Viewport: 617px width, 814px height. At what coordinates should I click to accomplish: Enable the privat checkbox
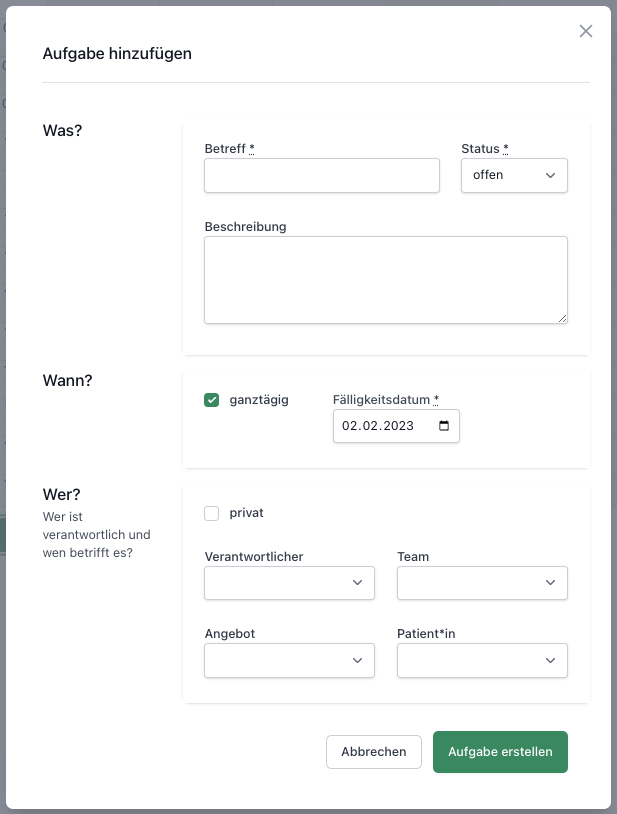coord(211,513)
